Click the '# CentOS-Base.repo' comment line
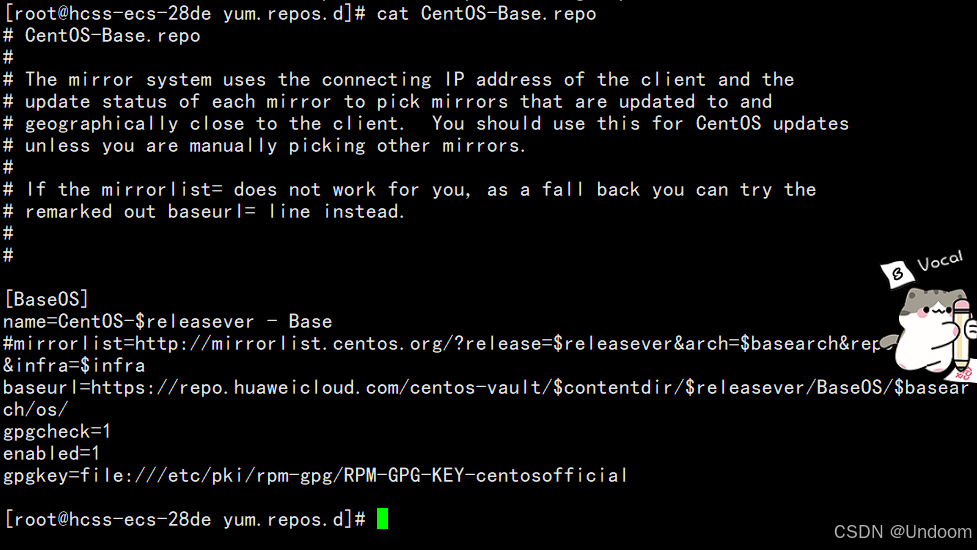The width and height of the screenshot is (977, 550). click(102, 36)
